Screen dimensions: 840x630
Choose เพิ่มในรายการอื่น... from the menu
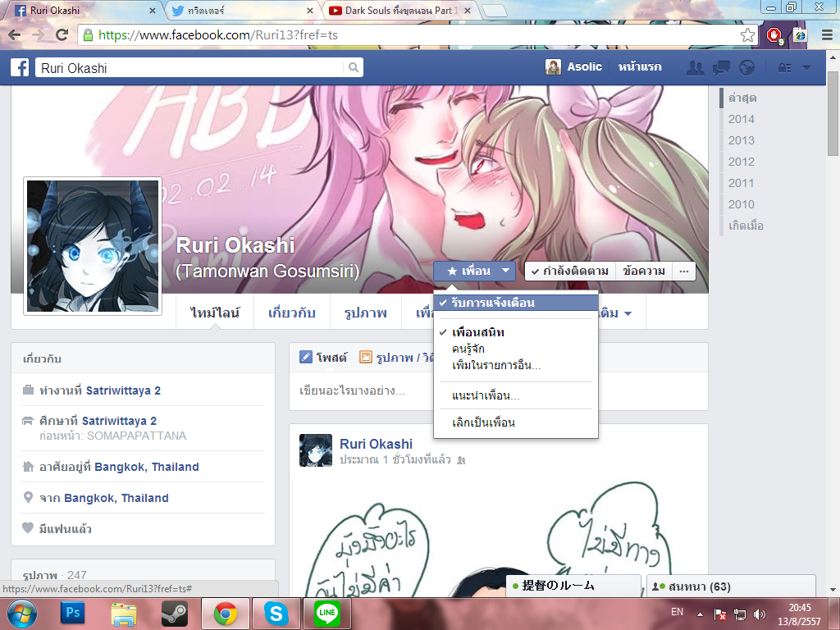515,365
